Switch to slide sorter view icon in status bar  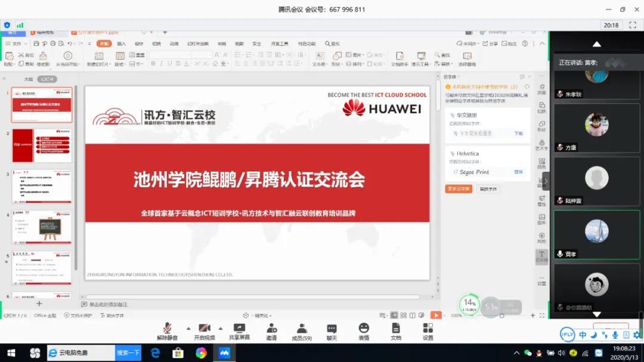pos(403,315)
